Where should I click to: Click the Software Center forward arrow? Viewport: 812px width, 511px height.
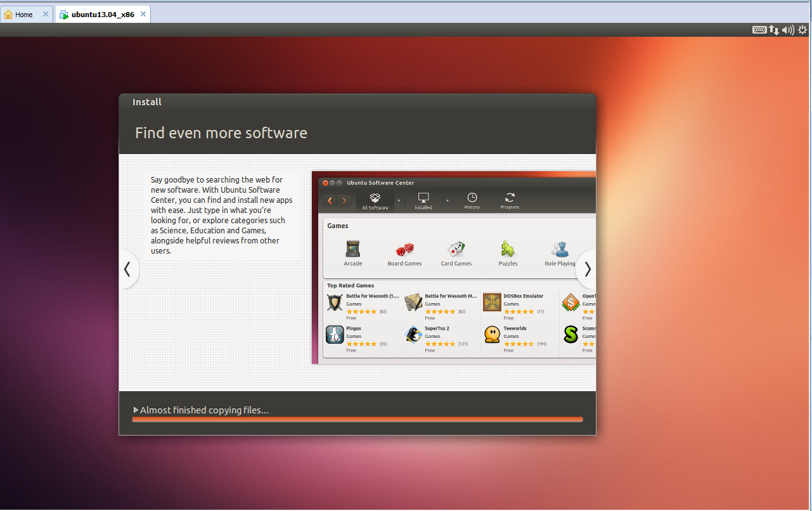(x=344, y=201)
